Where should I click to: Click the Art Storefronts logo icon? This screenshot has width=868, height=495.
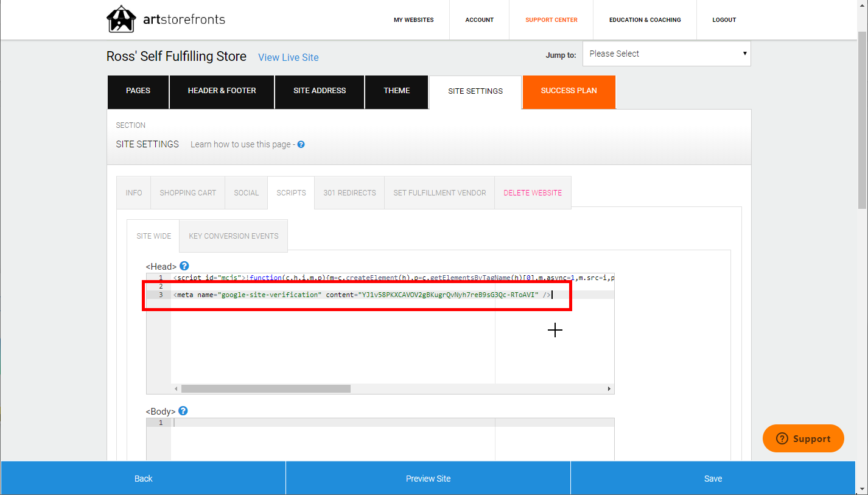click(121, 19)
